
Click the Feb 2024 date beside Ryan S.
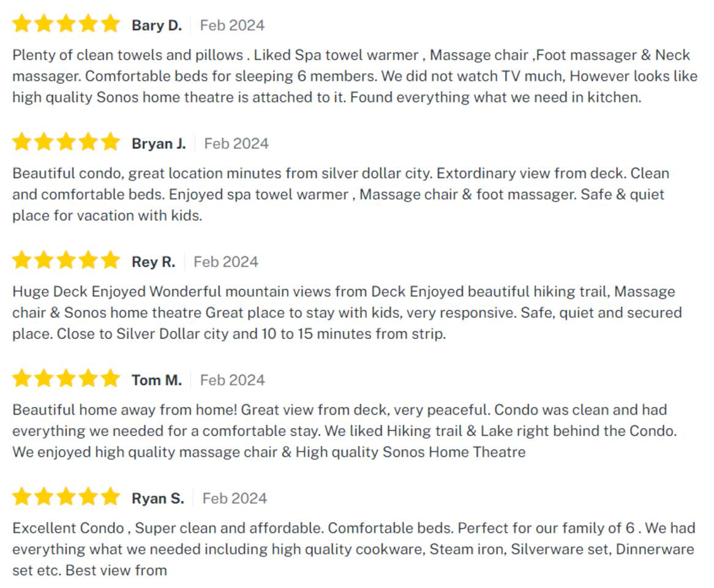click(x=235, y=498)
